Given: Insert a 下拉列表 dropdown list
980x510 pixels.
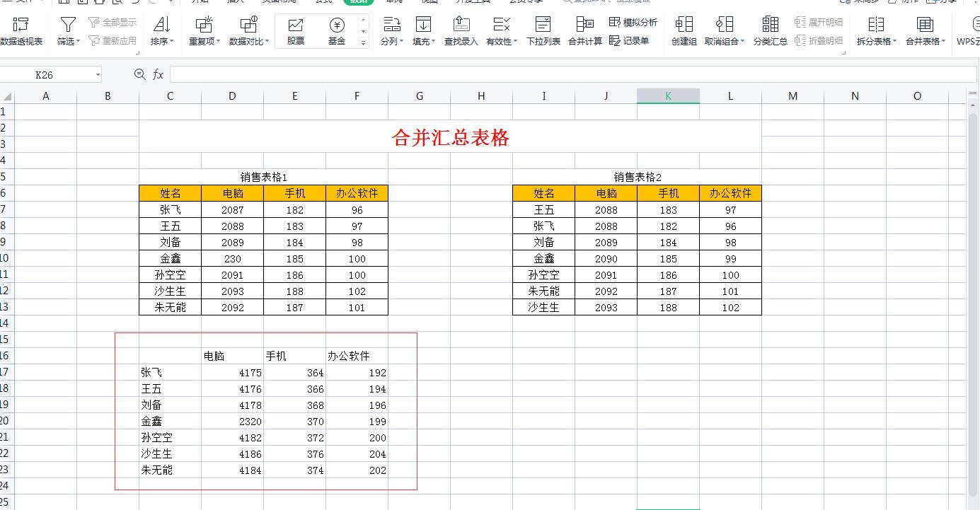Looking at the screenshot, I should pos(543,33).
